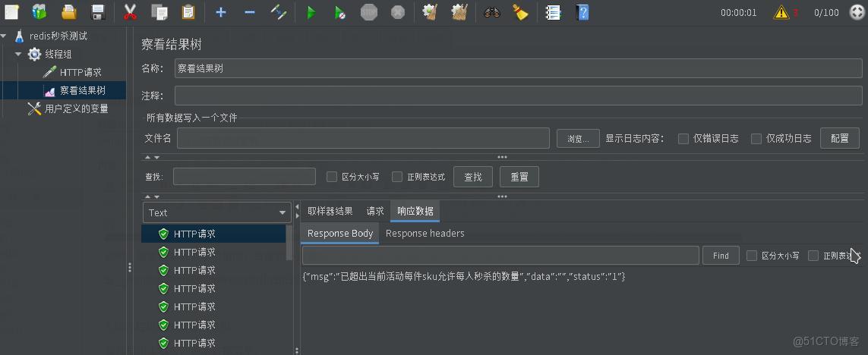Click the thread status icon beside 0/100
This screenshot has width=868, height=355.
tap(857, 12)
